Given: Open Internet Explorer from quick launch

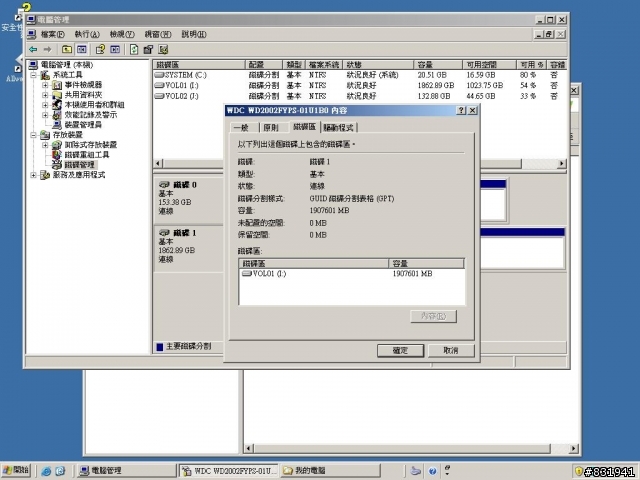Looking at the screenshot, I should click(x=46, y=471).
